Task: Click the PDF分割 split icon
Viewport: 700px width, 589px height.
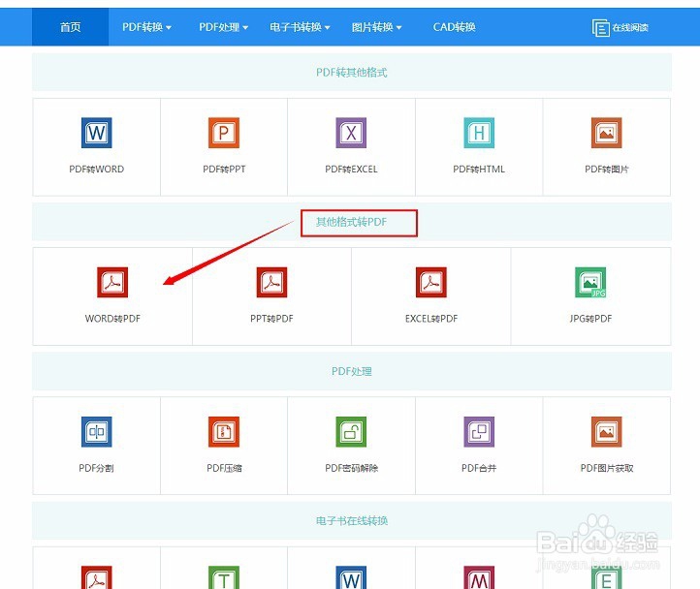Action: click(96, 431)
